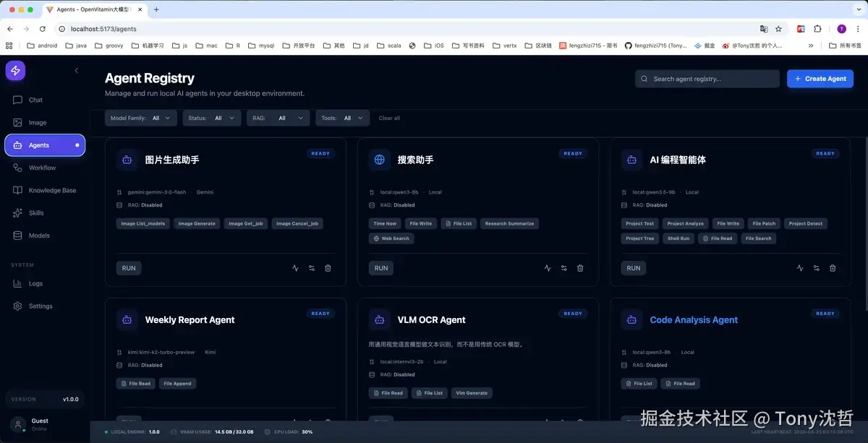Delete the AI 编程智能体 agent
Image resolution: width=868 pixels, height=443 pixels.
coord(833,268)
